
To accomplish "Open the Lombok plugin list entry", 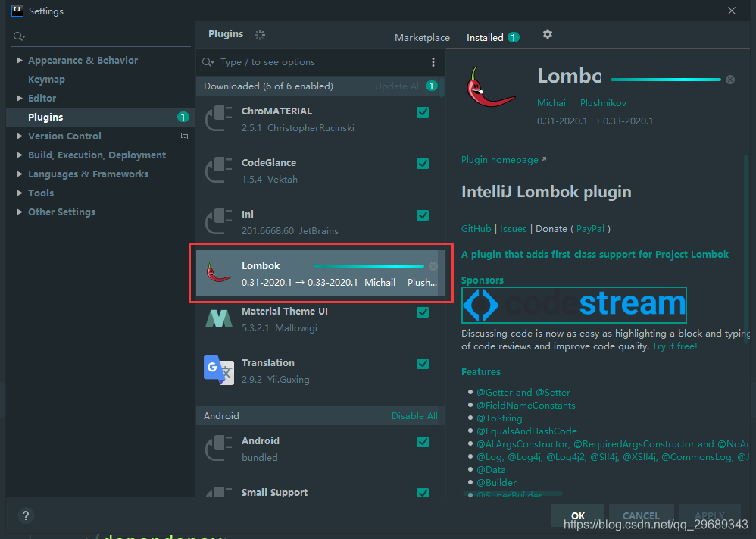I will point(320,273).
